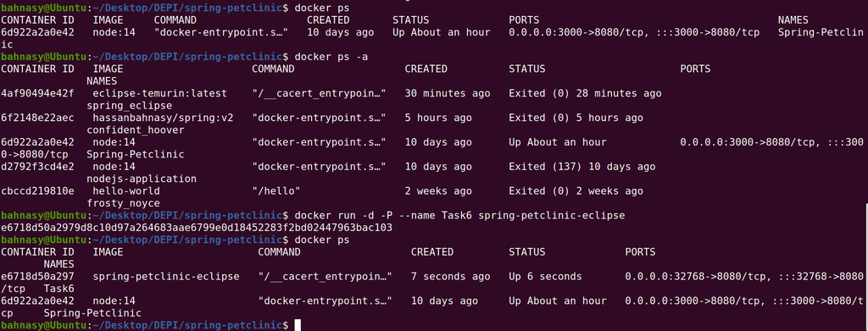Image resolution: width=868 pixels, height=331 pixels.
Task: Click the full container hash starting e6718d50a2979d8c
Action: tap(197, 228)
